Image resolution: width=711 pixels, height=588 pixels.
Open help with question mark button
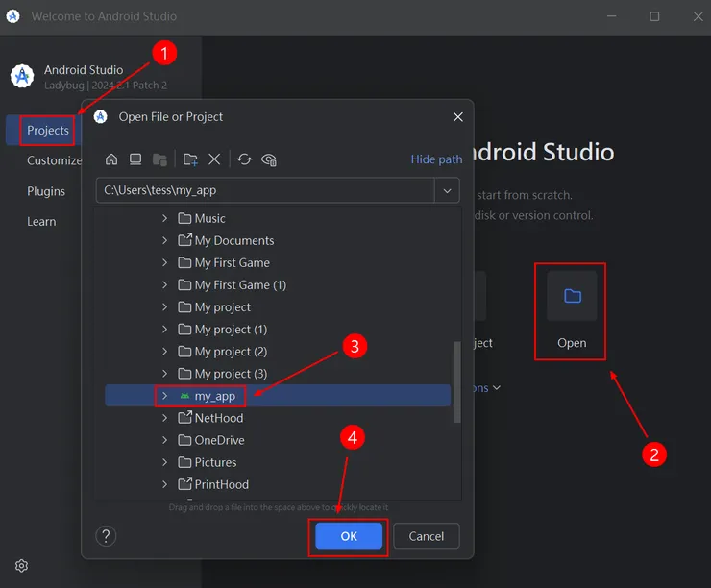(x=106, y=536)
